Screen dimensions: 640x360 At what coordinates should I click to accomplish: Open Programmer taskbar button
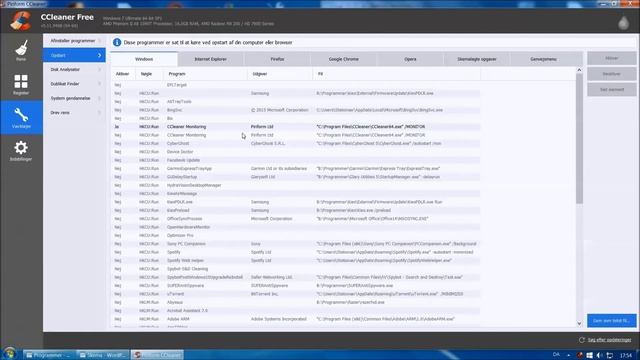(x=49, y=355)
